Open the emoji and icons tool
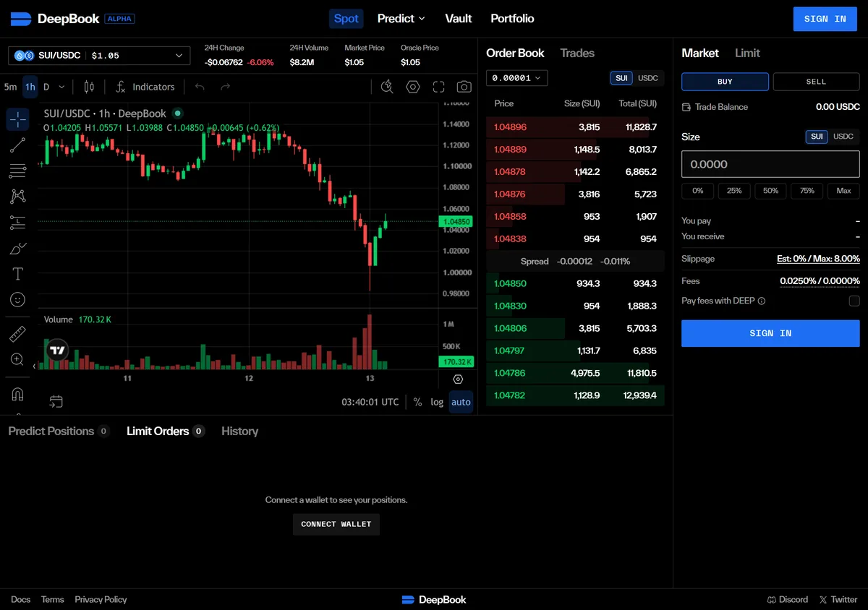Screen dimensions: 868x610 click(17, 299)
